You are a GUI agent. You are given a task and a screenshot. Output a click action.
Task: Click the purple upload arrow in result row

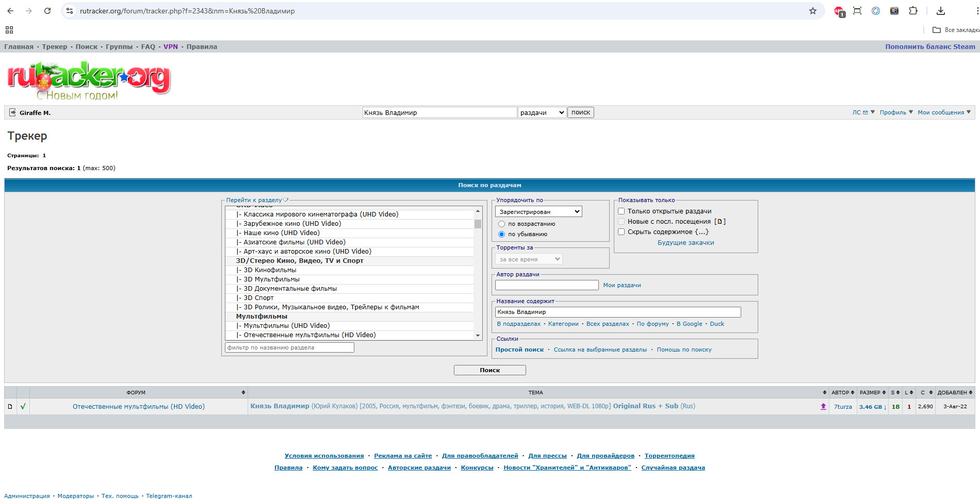pyautogui.click(x=823, y=407)
